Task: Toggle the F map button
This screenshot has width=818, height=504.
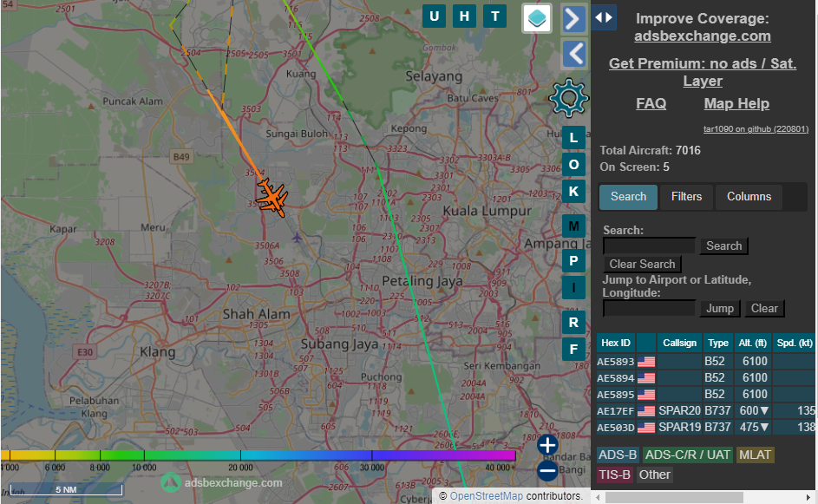Action: coord(573,349)
